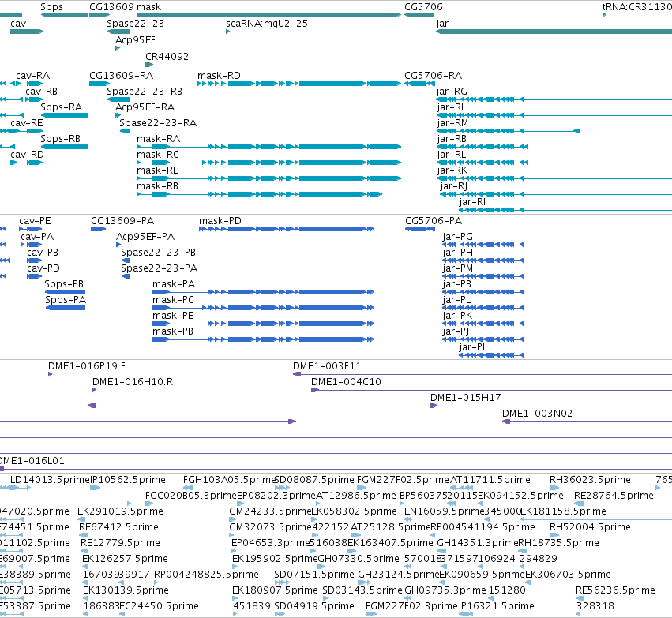
Task: Select transcript mask-RC label
Action: (x=158, y=155)
